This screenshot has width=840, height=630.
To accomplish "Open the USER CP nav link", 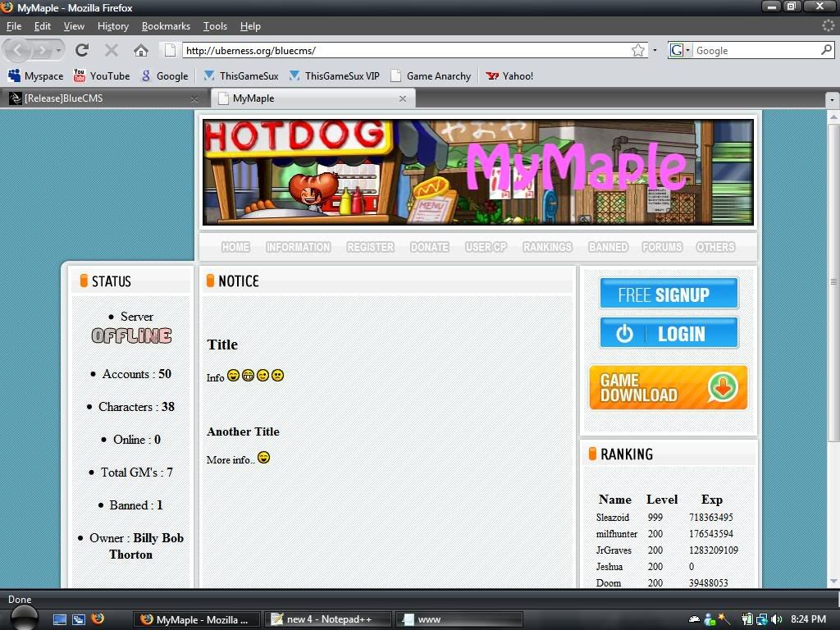I will [486, 247].
